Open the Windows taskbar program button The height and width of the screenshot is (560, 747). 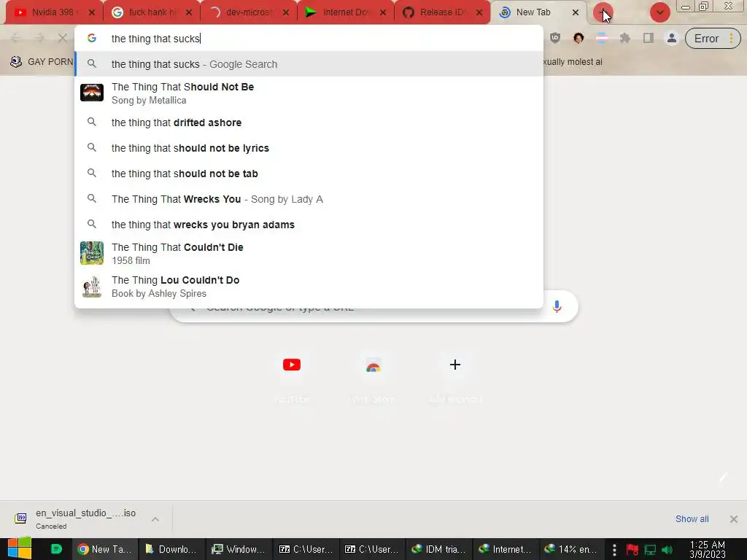coord(239,549)
